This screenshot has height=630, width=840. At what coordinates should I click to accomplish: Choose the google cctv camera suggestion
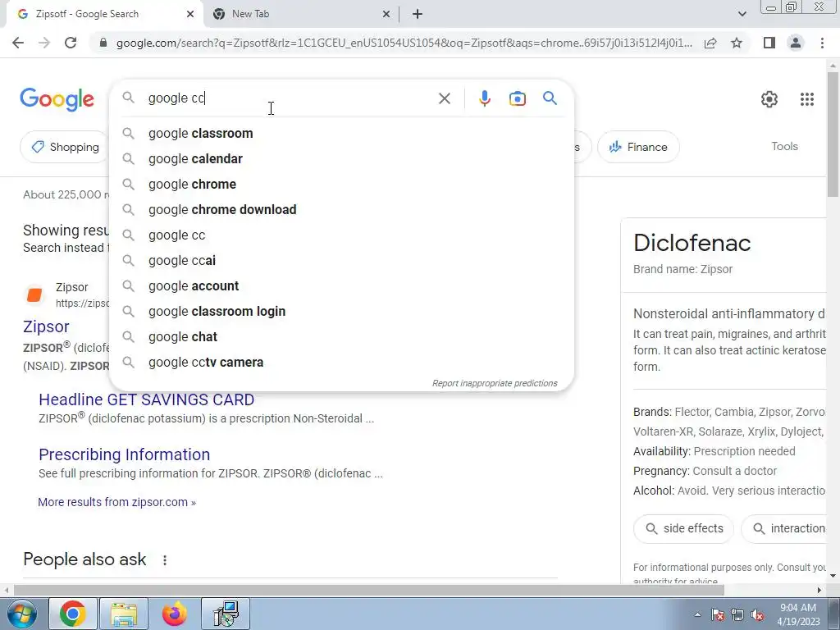pyautogui.click(x=341, y=362)
